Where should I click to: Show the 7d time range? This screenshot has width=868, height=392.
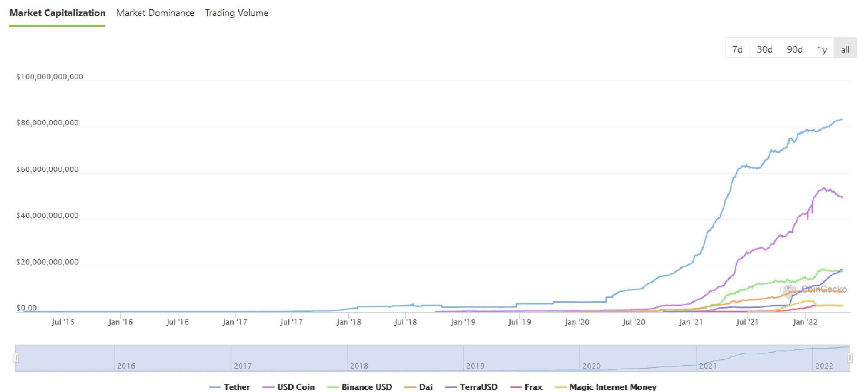point(737,49)
